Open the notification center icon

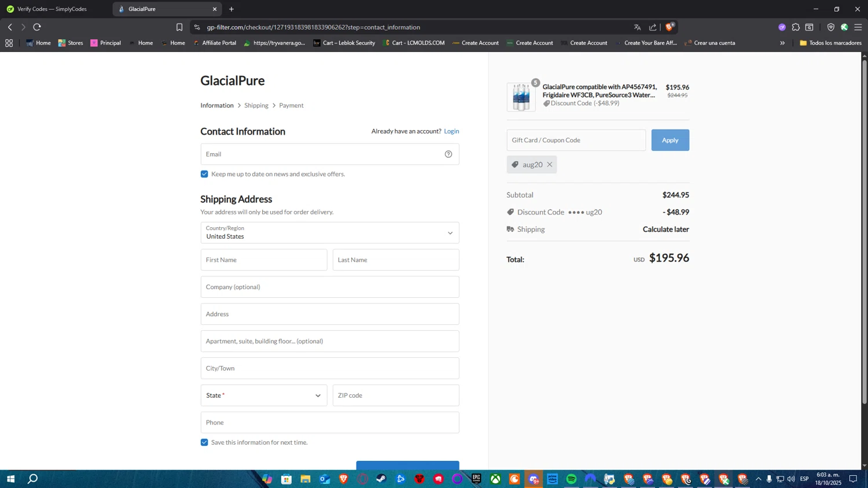(853, 479)
